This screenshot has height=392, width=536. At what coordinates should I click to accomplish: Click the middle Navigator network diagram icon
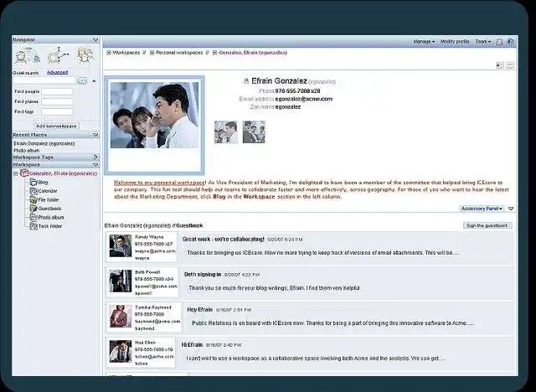point(58,56)
